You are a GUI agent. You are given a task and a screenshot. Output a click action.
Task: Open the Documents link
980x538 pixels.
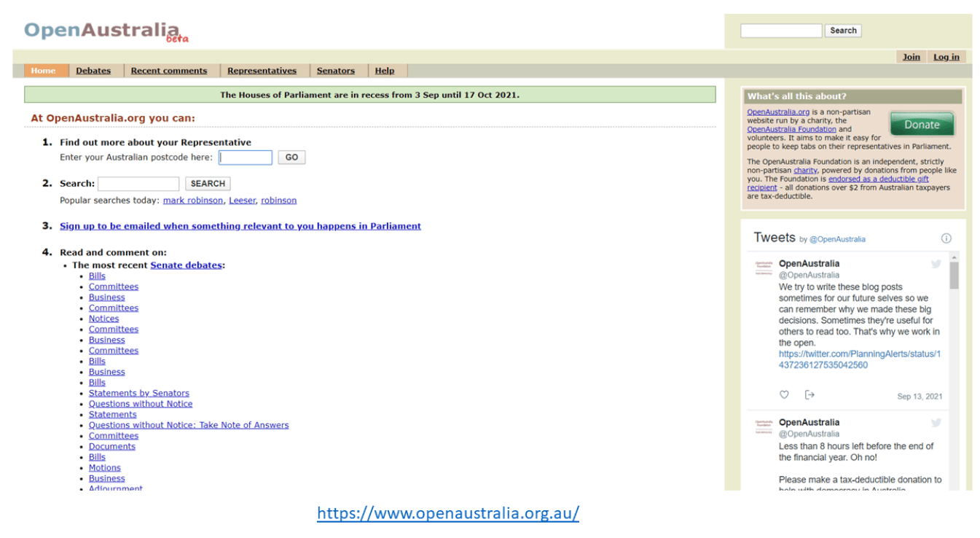click(x=112, y=446)
